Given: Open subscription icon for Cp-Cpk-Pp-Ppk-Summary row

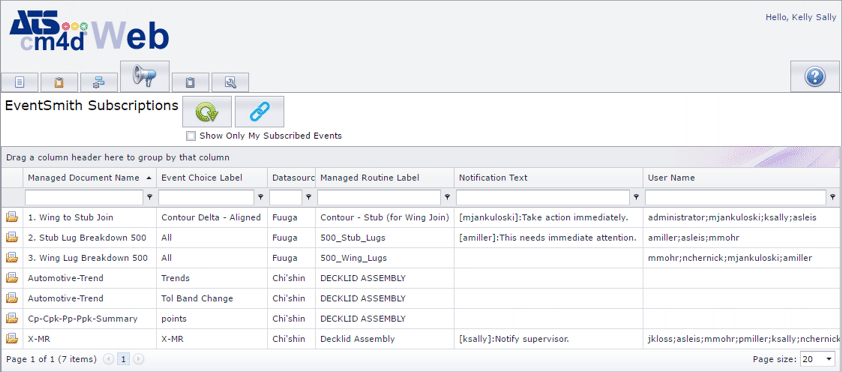Looking at the screenshot, I should point(12,319).
